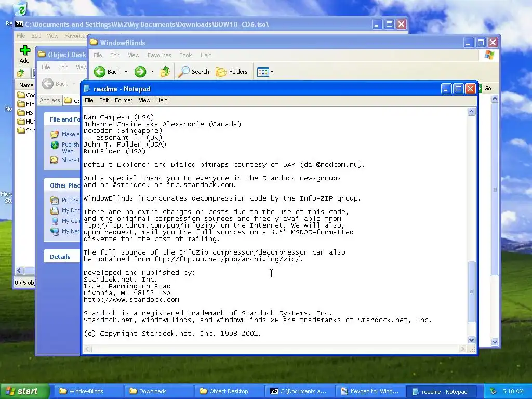532x399 pixels.
Task: Open the Notepad Format menu
Action: [x=124, y=100]
